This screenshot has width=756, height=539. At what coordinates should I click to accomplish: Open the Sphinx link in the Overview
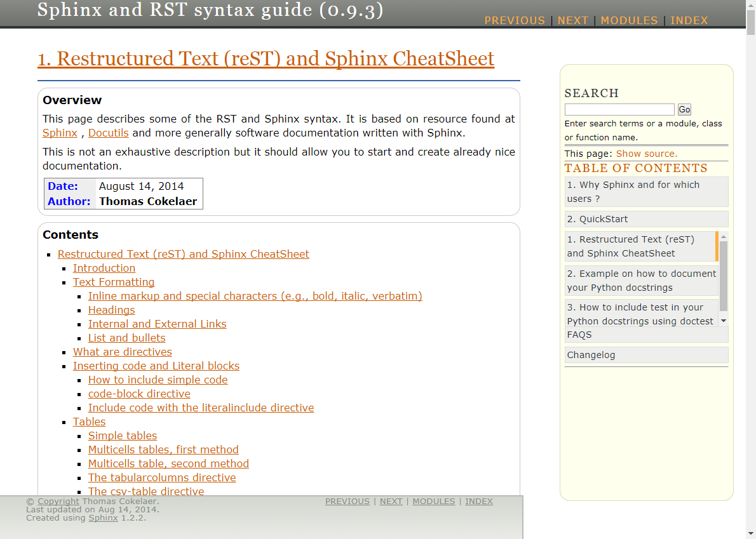pos(60,133)
